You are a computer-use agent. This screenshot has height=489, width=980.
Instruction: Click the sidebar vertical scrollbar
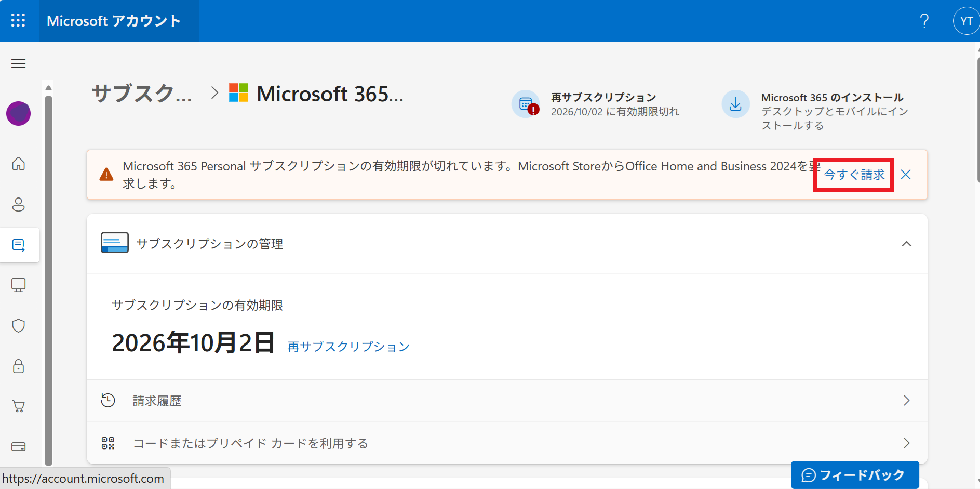click(x=49, y=281)
